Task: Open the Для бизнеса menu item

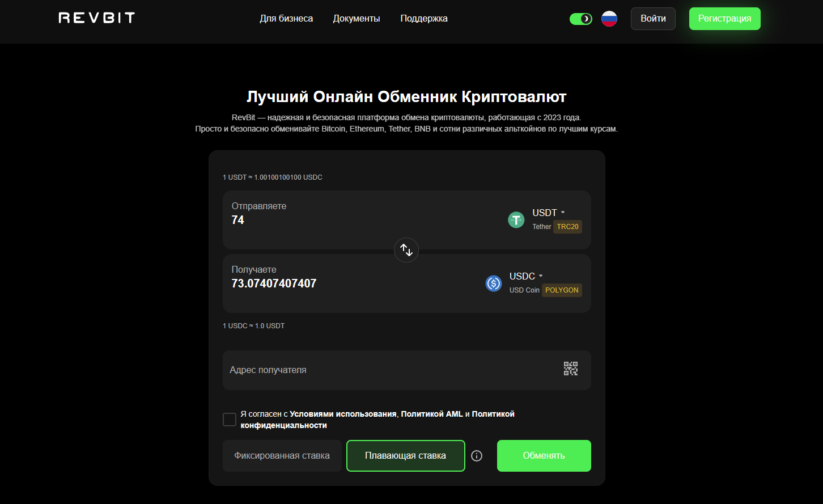Action: [x=286, y=19]
